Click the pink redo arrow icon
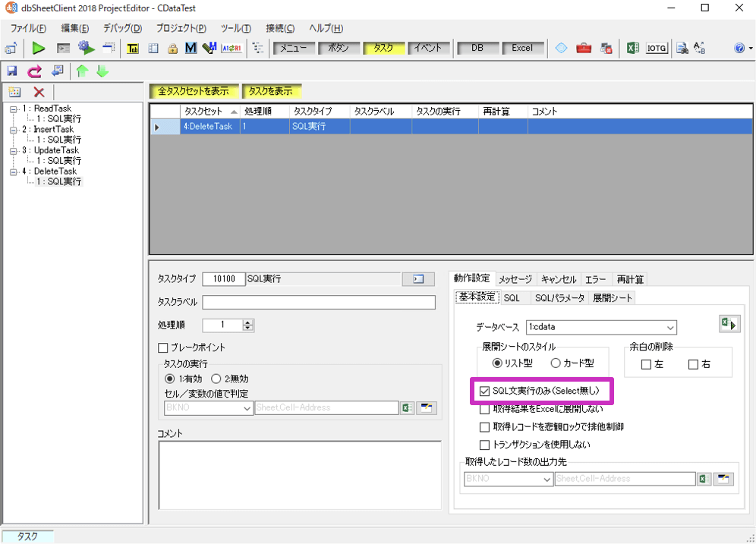 [x=35, y=71]
